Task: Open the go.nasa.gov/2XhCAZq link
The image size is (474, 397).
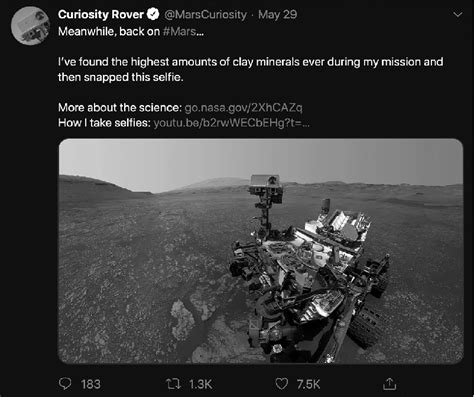Action: tap(243, 107)
